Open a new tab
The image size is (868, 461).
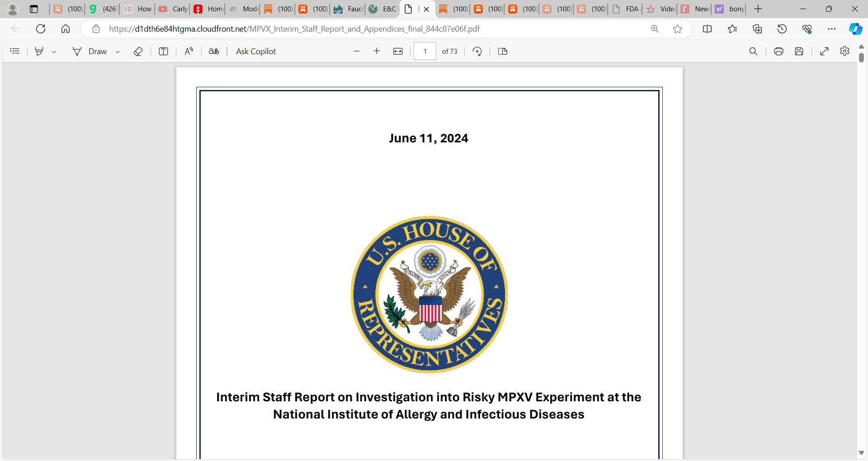[x=758, y=9]
